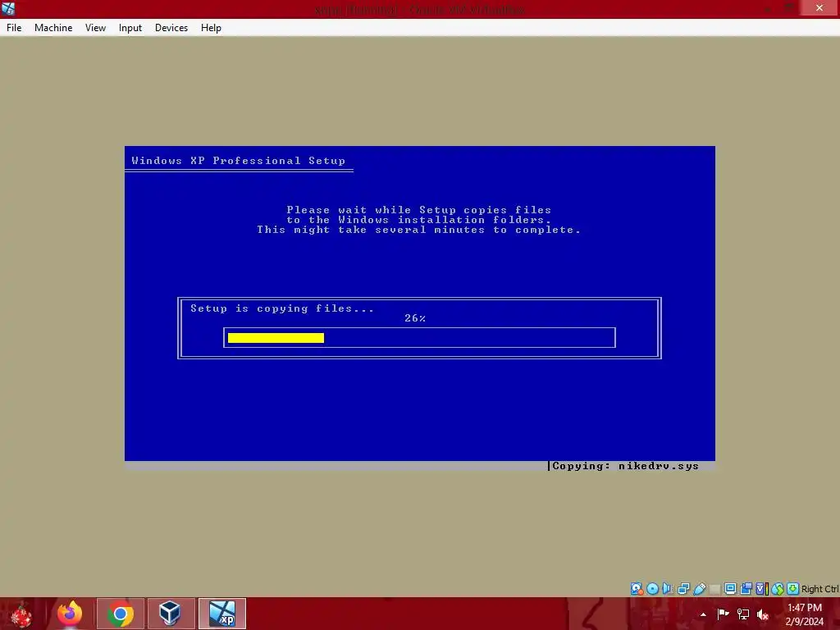Click the USB devices status icon

coord(699,589)
